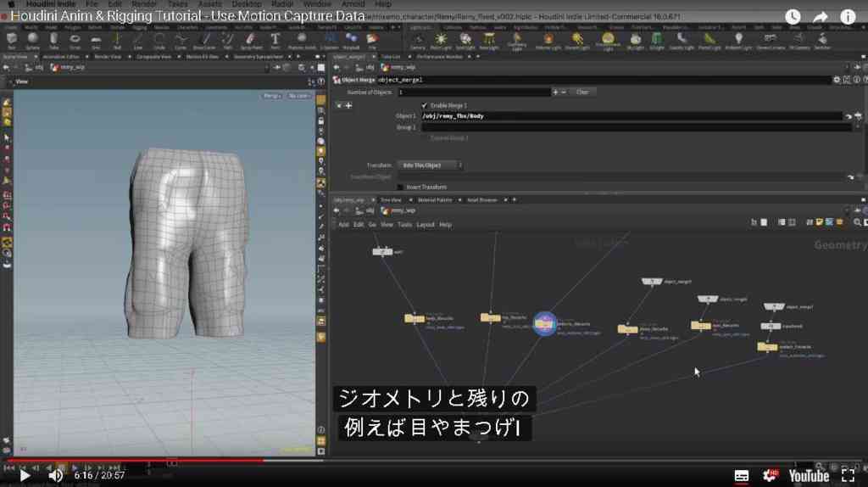Play the video

coord(25,475)
